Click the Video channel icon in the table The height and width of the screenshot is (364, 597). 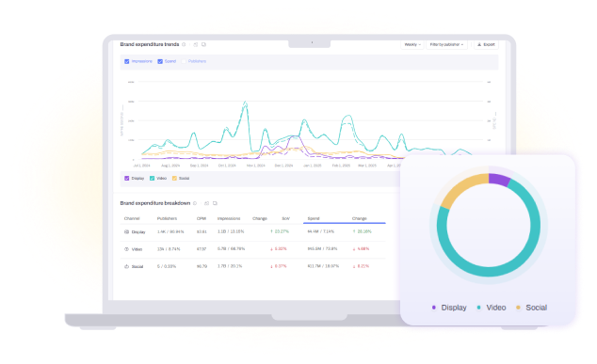pos(126,249)
